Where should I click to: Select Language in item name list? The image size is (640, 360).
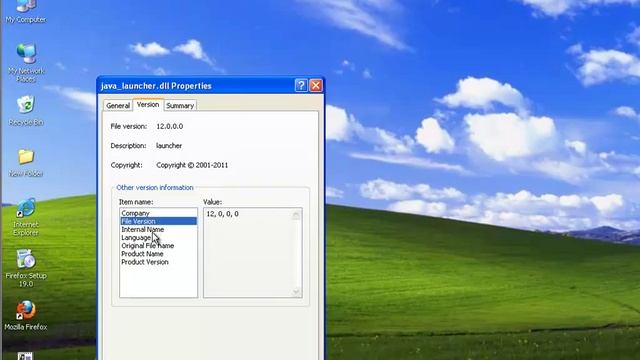pos(158,238)
